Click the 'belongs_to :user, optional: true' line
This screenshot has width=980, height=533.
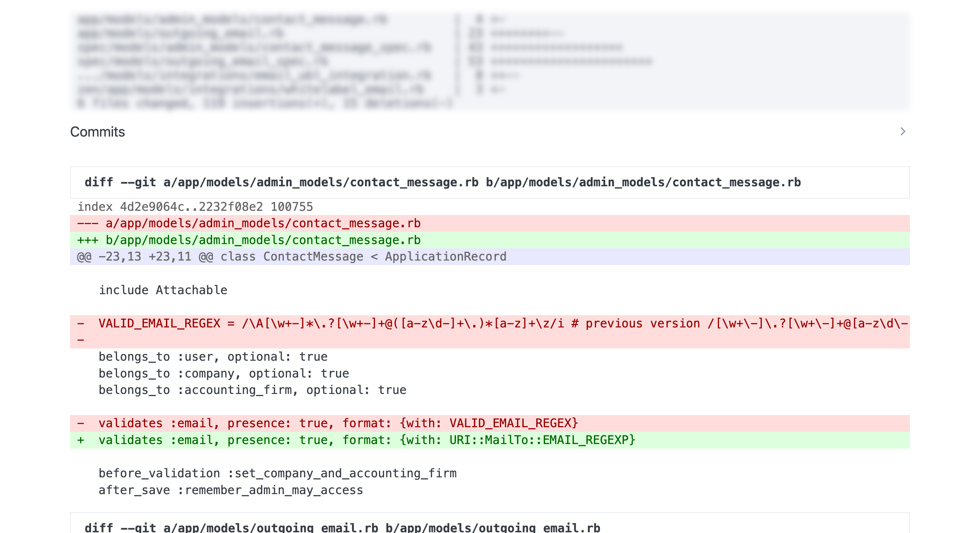tap(213, 357)
